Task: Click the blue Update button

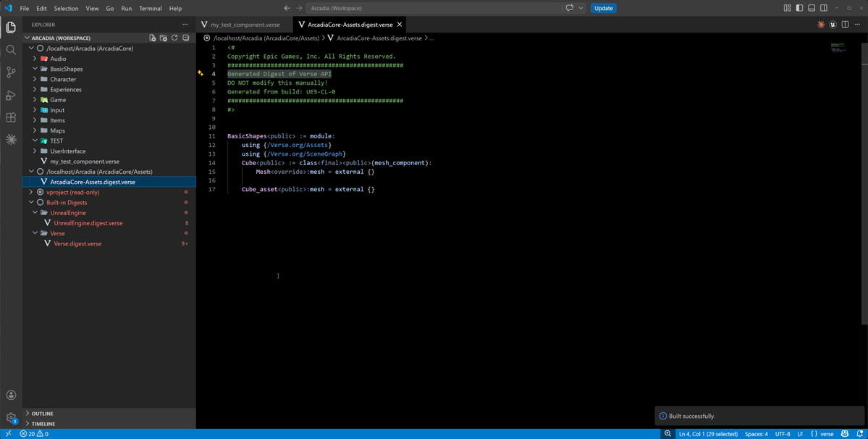Action: pyautogui.click(x=603, y=8)
